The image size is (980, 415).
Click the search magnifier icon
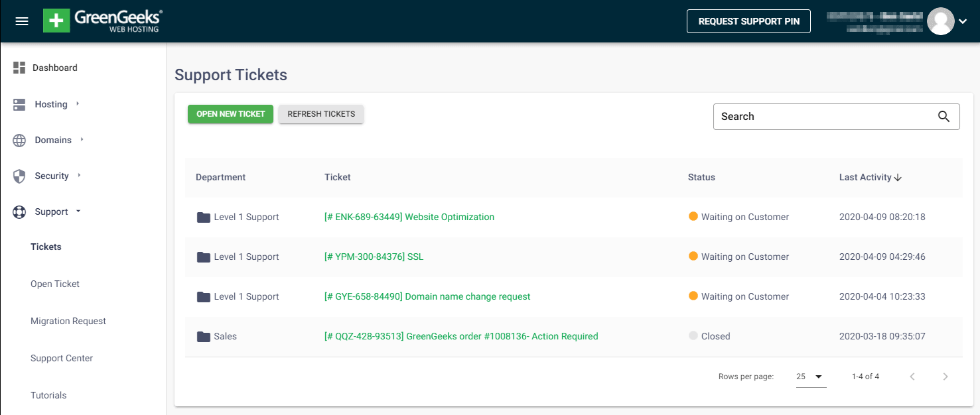click(x=944, y=117)
